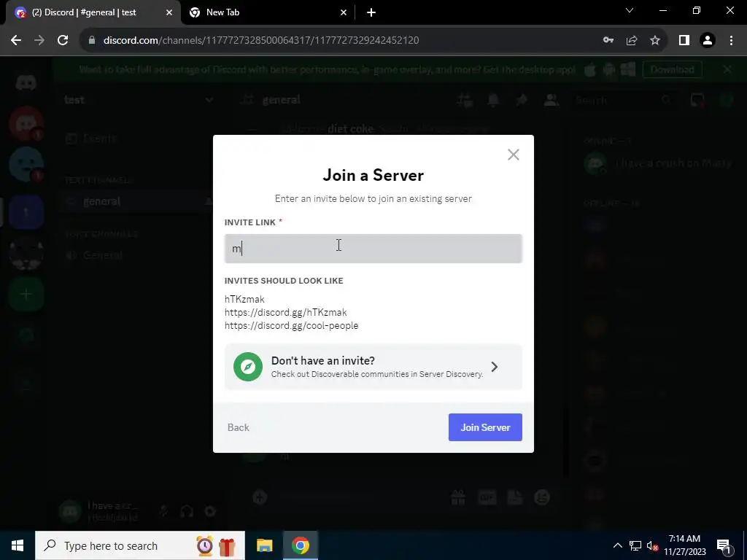Reload the Discord page
The width and height of the screenshot is (747, 560).
[63, 40]
